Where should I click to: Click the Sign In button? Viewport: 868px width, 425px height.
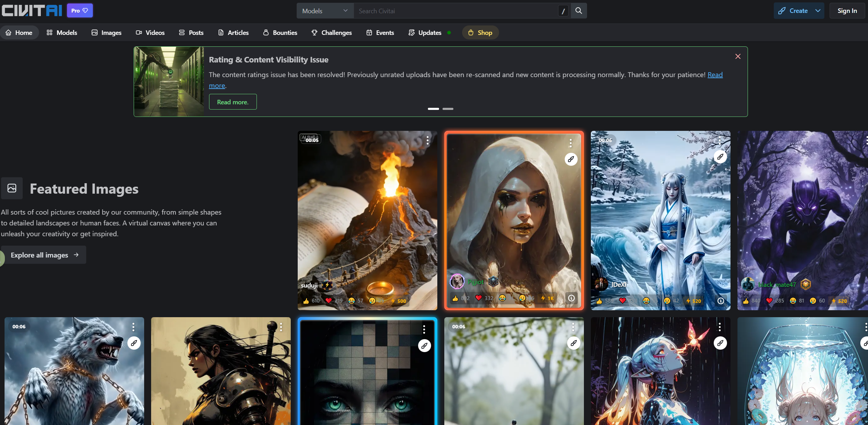point(847,11)
